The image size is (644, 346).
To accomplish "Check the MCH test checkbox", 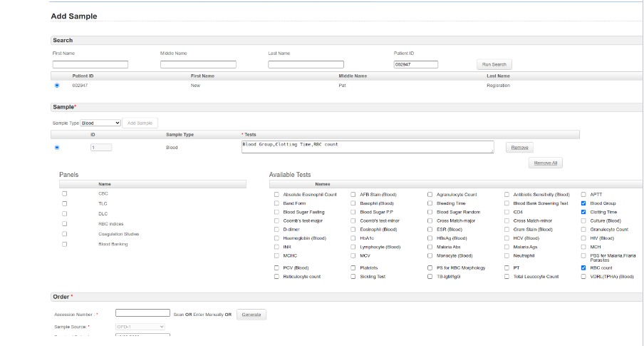I will [x=583, y=248].
